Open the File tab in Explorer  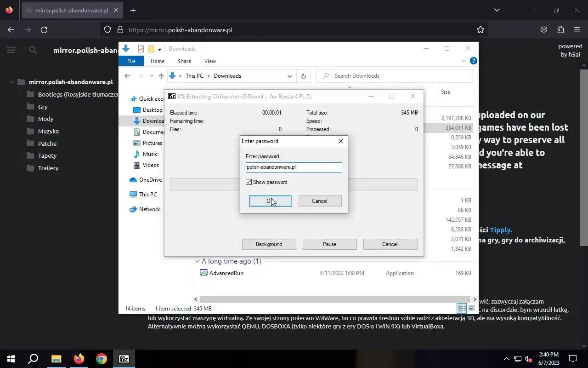131,61
